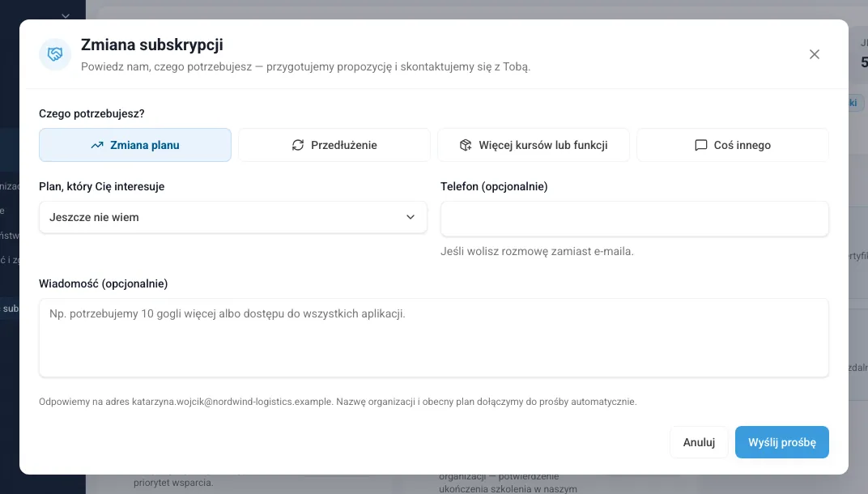Image resolution: width=868 pixels, height=494 pixels.
Task: Click the Telefon (opcjonalnie) input field
Action: (x=634, y=219)
